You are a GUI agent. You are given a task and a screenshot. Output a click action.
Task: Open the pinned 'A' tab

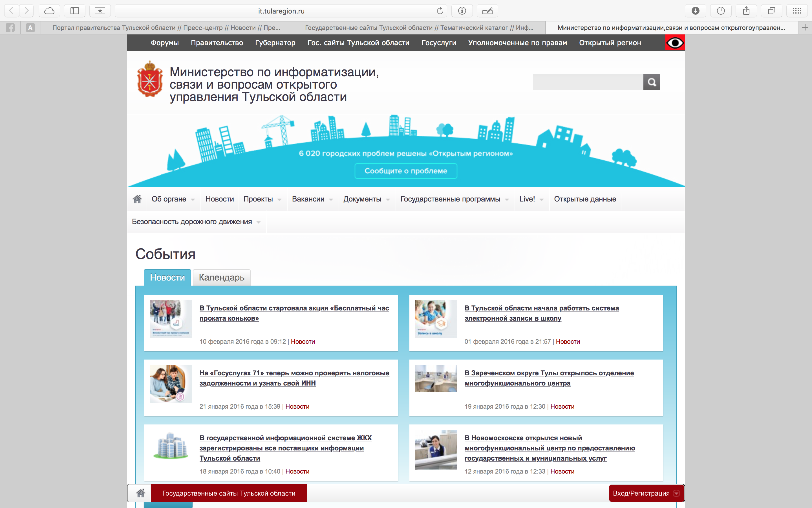tap(30, 28)
